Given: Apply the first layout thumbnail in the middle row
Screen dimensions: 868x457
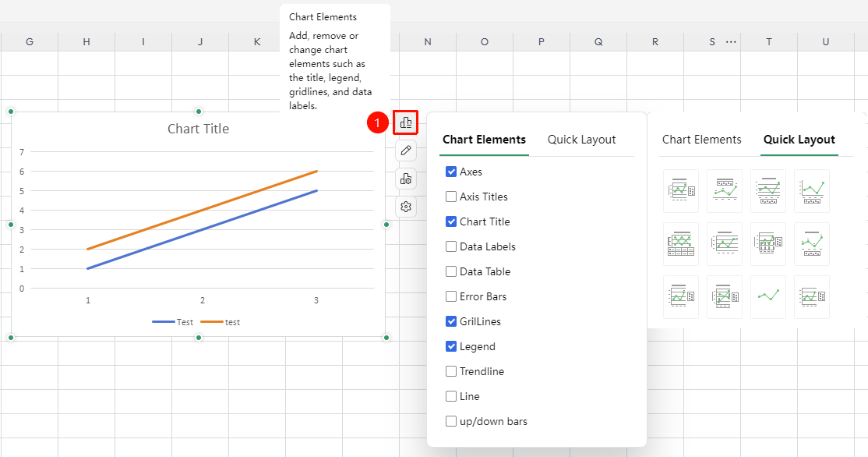Looking at the screenshot, I should [681, 244].
